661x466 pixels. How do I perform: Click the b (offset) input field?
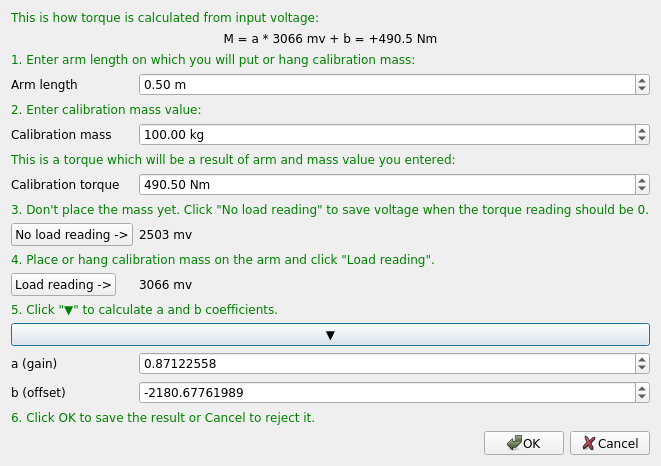coord(387,393)
